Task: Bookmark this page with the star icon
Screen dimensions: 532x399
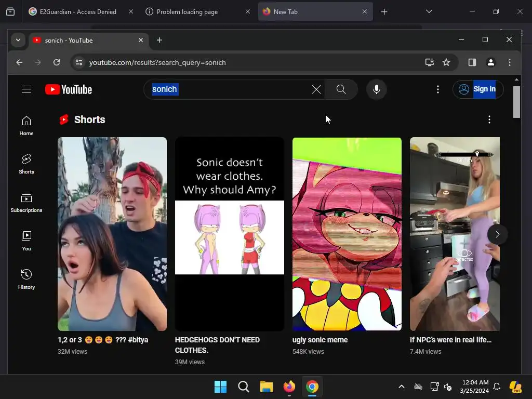Action: tap(446, 62)
